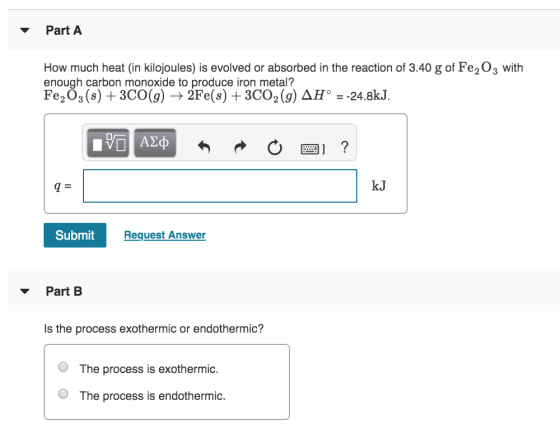The height and width of the screenshot is (429, 560).
Task: Click the kJ unit label
Action: (x=379, y=186)
